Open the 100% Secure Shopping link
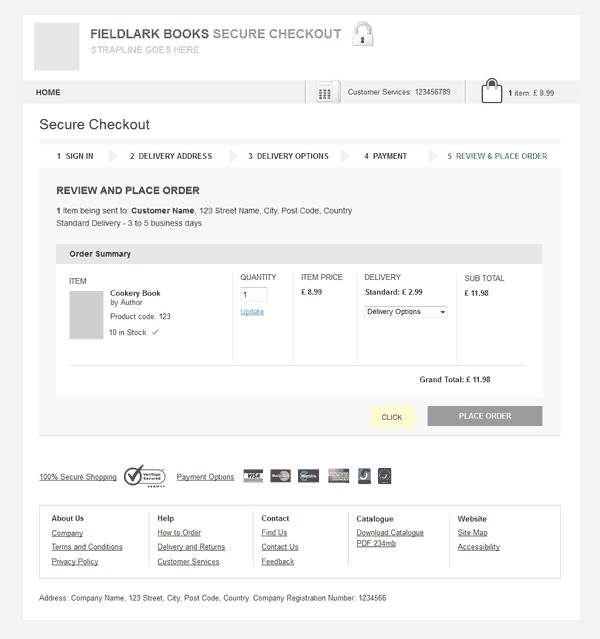The width and height of the screenshot is (600, 639). pyautogui.click(x=78, y=477)
